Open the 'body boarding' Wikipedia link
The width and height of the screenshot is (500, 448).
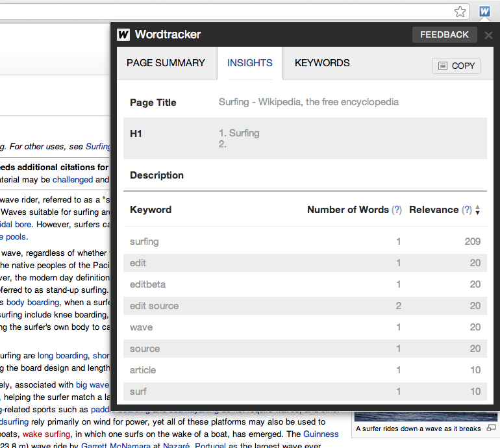33,302
